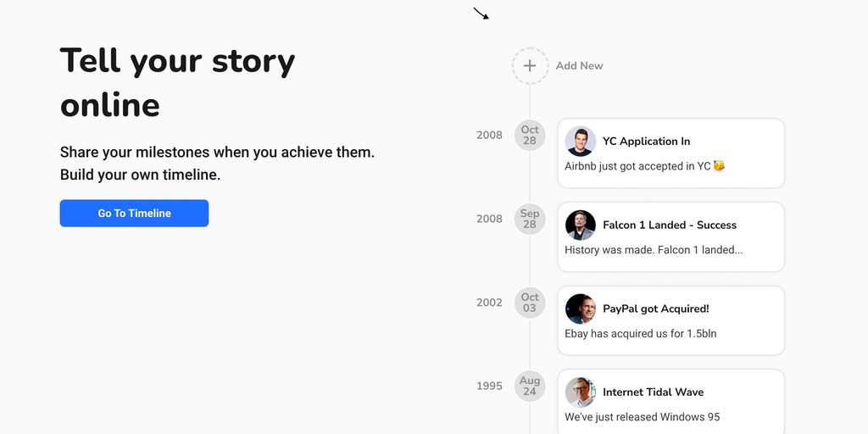This screenshot has height=434, width=868.
Task: Click avatar on Falcon 1 Landed card
Action: click(x=581, y=225)
